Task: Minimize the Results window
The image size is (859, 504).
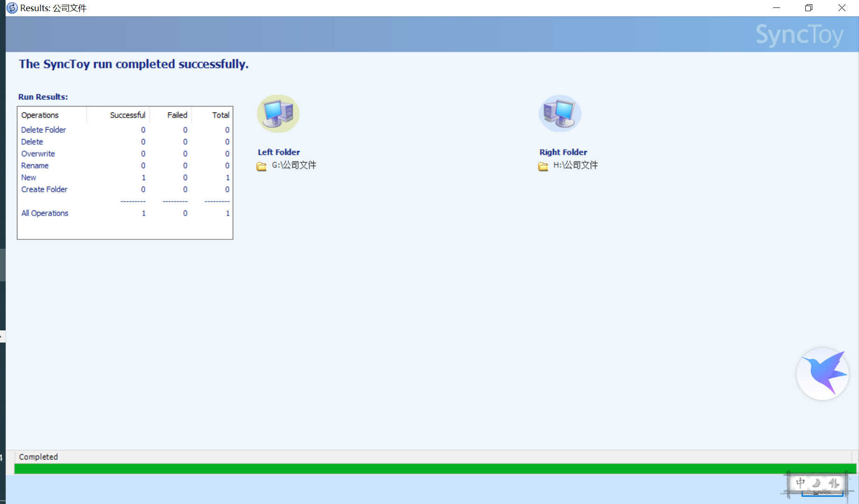Action: click(x=776, y=8)
